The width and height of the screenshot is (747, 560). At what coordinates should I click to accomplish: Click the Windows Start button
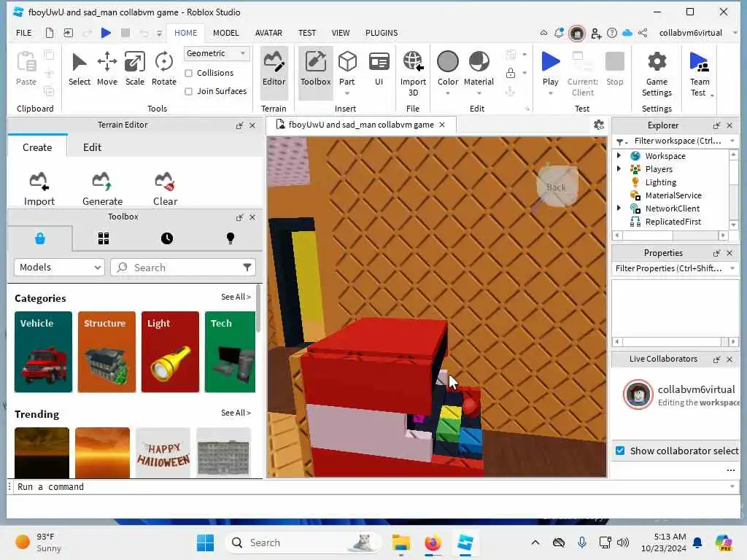click(x=205, y=542)
